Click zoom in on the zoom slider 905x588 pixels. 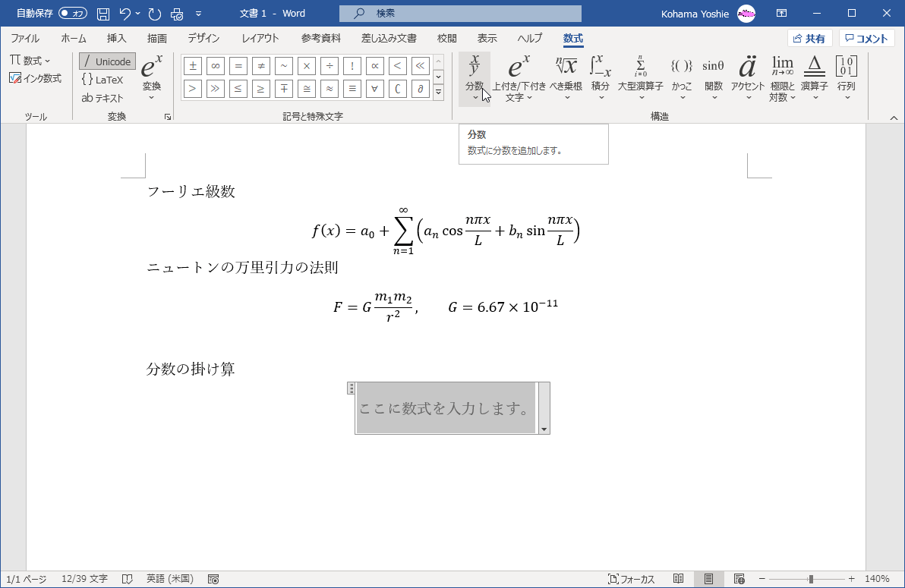click(x=851, y=577)
